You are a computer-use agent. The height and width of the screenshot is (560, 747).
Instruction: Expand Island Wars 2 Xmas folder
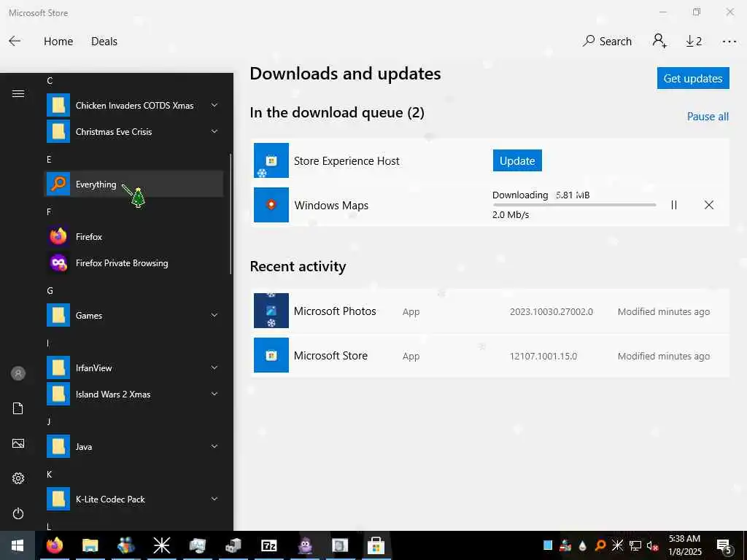coord(133,394)
